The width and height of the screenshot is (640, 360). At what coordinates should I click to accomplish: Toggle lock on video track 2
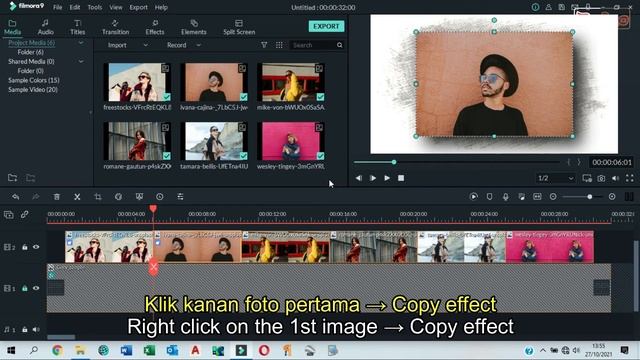(25, 247)
